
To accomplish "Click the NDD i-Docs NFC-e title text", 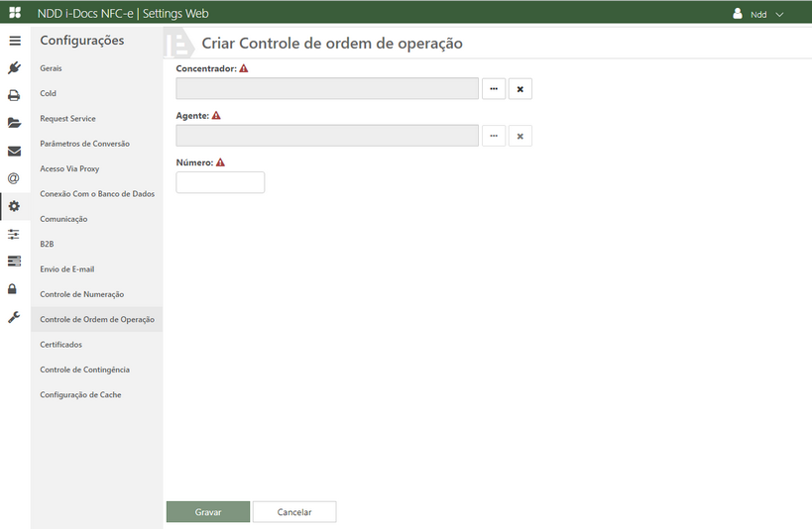I will tap(85, 14).
